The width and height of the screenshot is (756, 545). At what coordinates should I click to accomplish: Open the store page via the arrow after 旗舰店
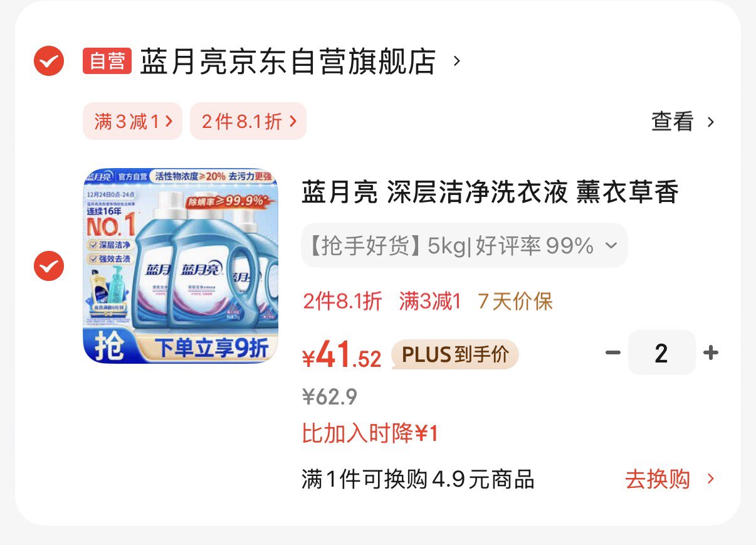point(457,61)
